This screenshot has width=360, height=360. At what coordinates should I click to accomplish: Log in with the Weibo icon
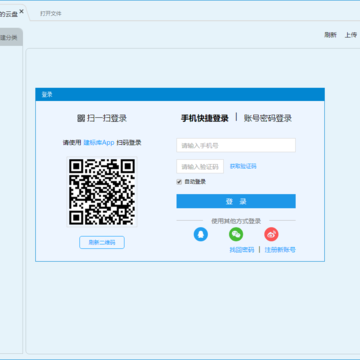pyautogui.click(x=271, y=234)
